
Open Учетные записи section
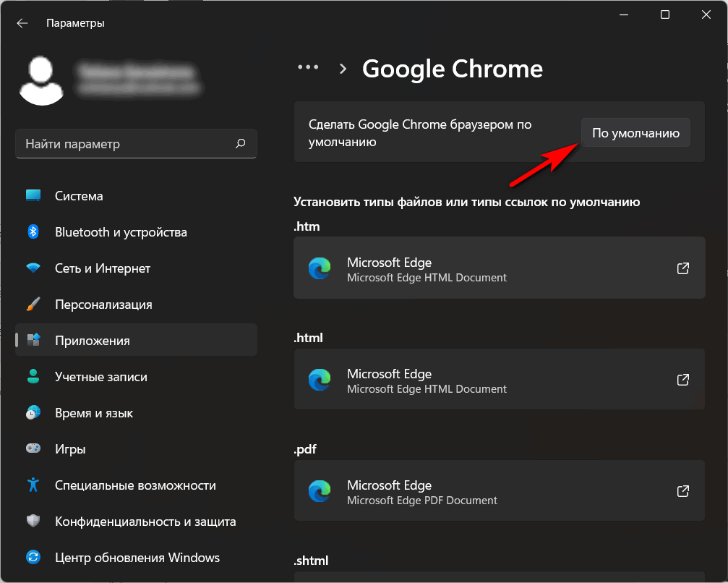click(x=136, y=376)
